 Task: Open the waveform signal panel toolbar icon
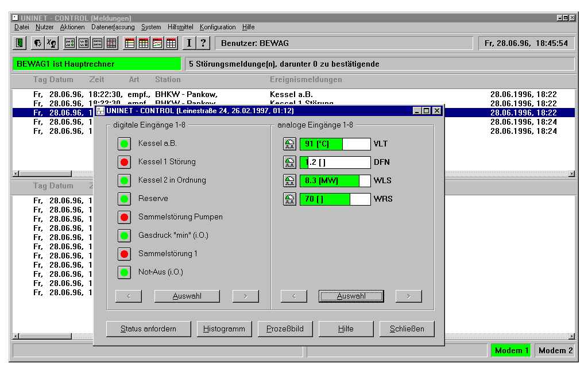(98, 43)
